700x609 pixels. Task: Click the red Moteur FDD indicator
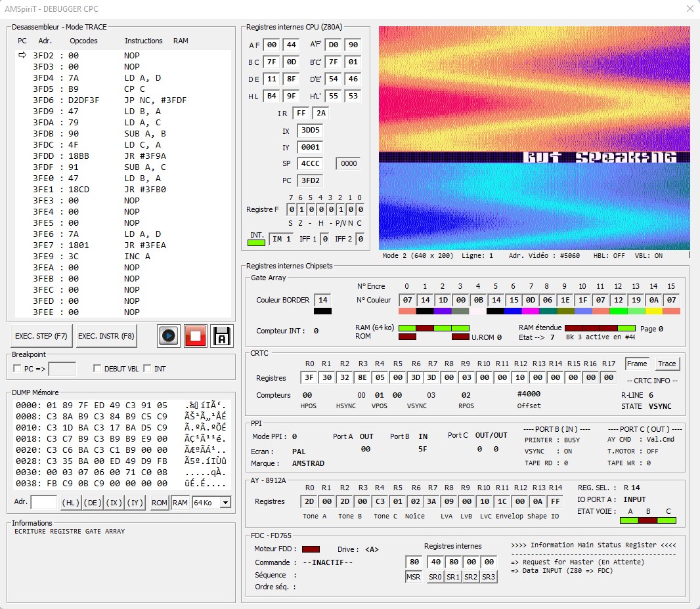point(311,549)
